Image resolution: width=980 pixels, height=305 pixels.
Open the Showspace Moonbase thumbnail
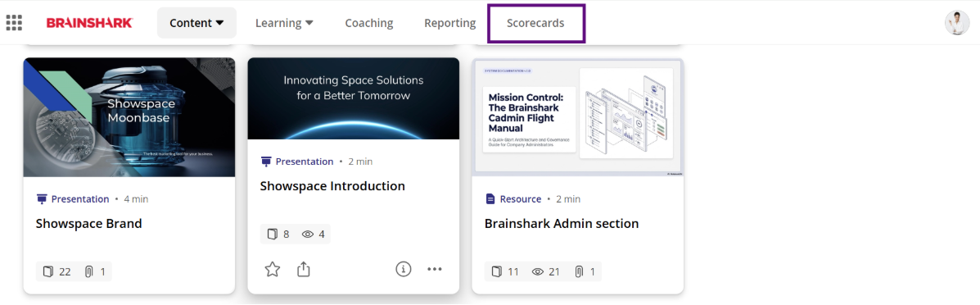coord(129,117)
